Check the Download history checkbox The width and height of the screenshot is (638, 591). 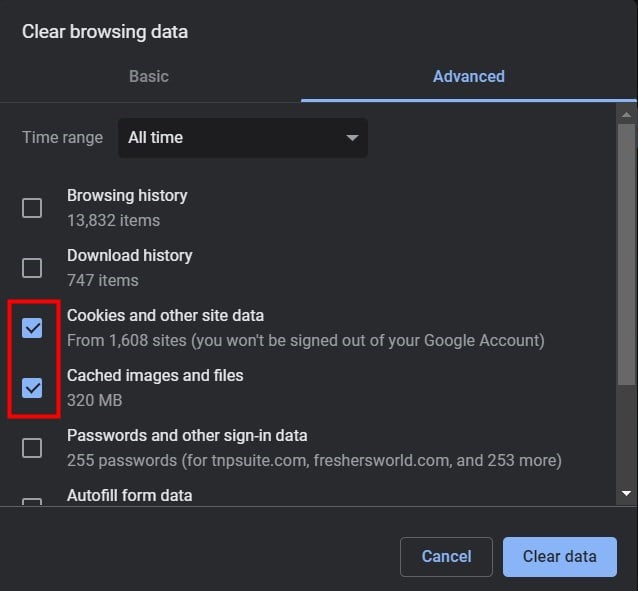click(32, 268)
